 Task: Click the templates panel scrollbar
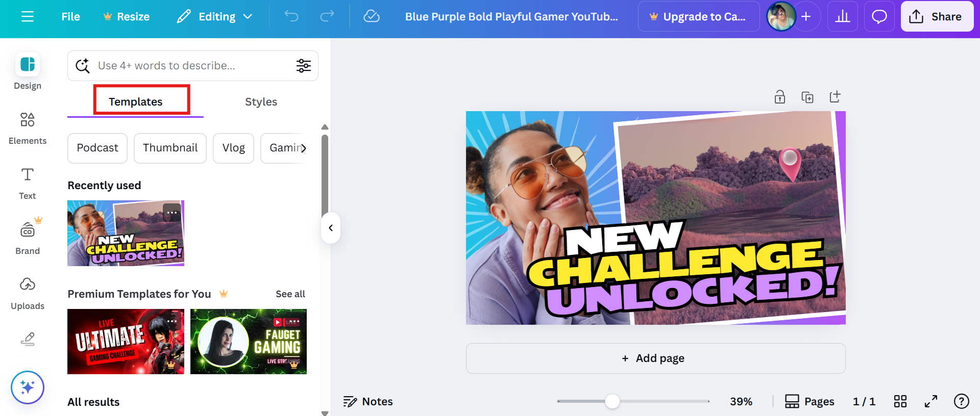coord(325,176)
